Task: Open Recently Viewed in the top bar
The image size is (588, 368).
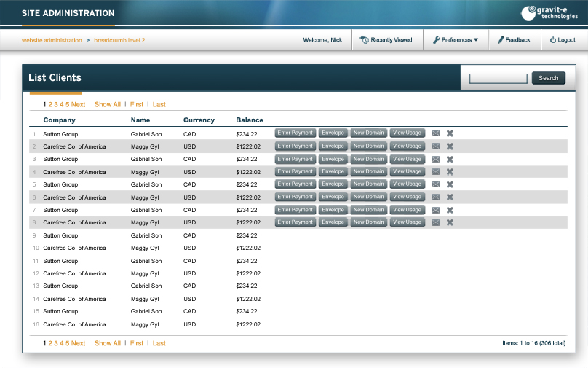Action: coord(386,40)
